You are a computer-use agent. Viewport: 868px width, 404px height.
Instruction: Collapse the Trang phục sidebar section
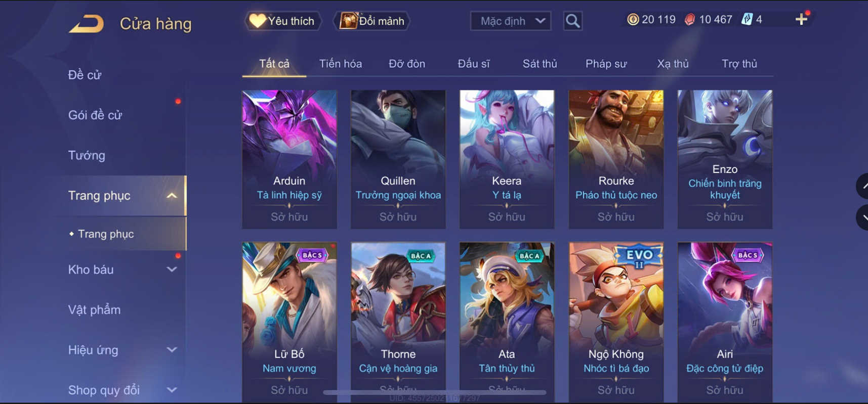[172, 196]
